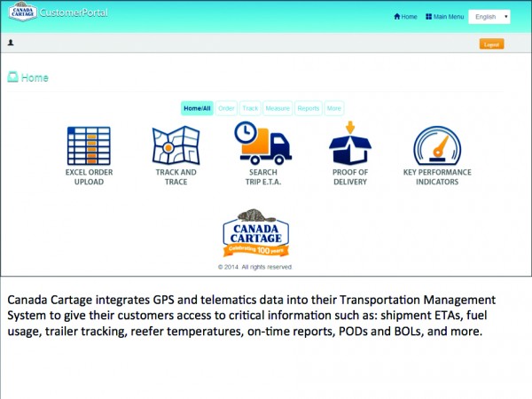Open Key Performance Indicators gauge icon
This screenshot has height=399, width=532.
click(437, 145)
